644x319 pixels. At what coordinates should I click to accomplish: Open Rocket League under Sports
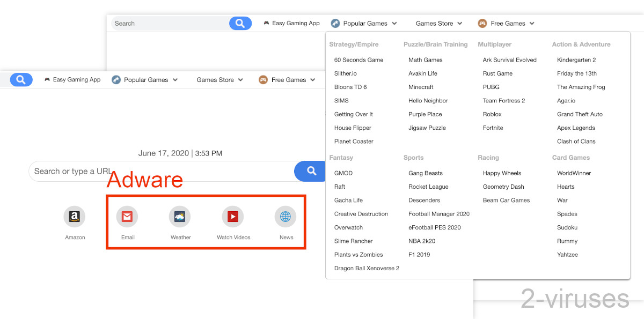[428, 187]
